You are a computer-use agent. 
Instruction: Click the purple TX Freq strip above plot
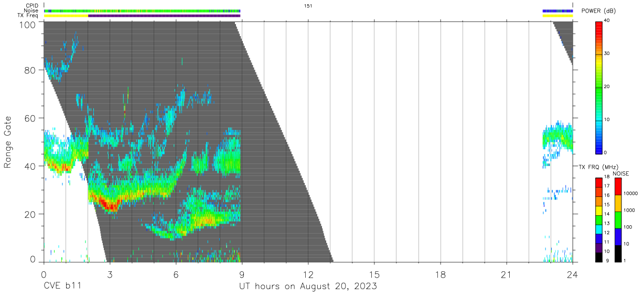click(x=164, y=16)
